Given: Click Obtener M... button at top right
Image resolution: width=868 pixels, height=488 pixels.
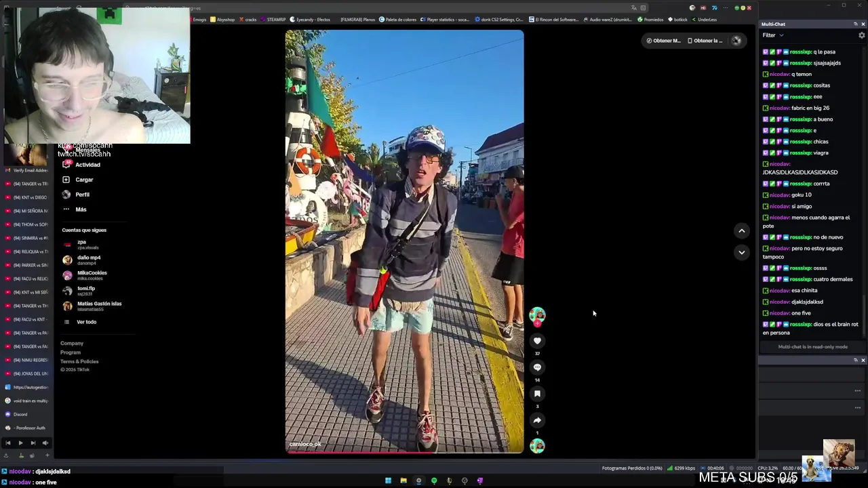Looking at the screenshot, I should point(663,41).
